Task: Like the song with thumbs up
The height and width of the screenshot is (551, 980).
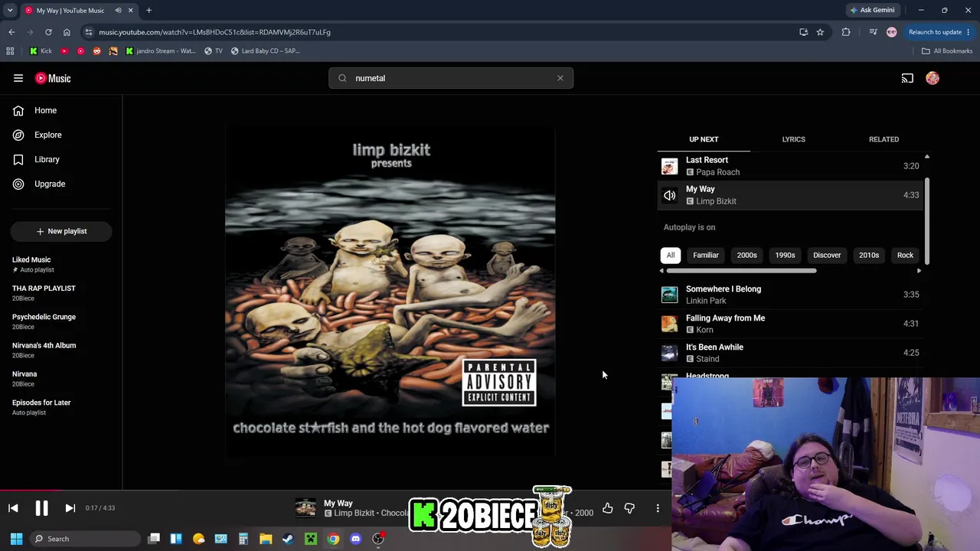Action: click(x=607, y=508)
